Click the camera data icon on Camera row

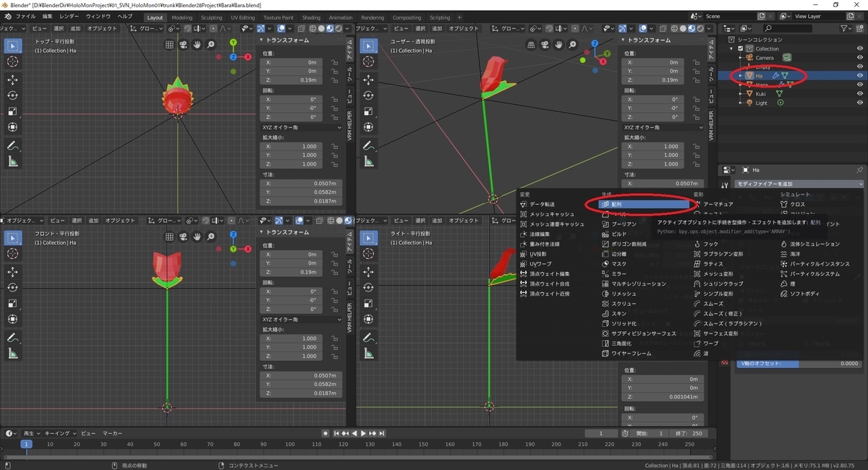point(786,57)
